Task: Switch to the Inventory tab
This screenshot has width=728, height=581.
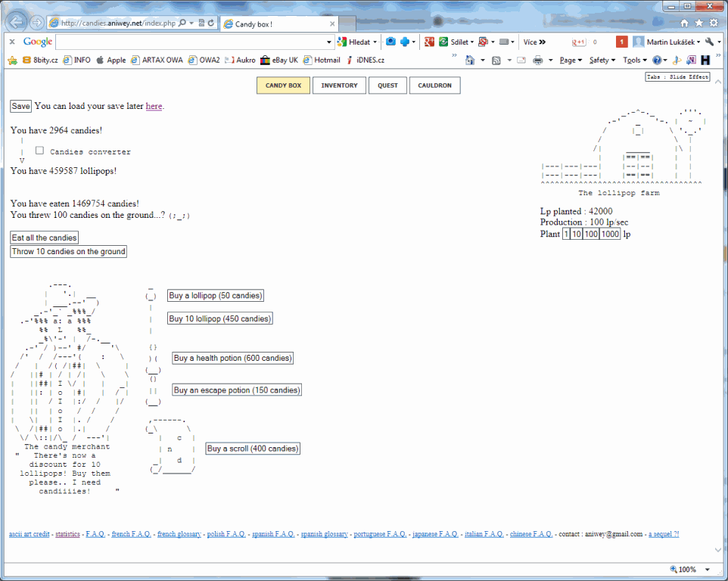Action: [339, 85]
